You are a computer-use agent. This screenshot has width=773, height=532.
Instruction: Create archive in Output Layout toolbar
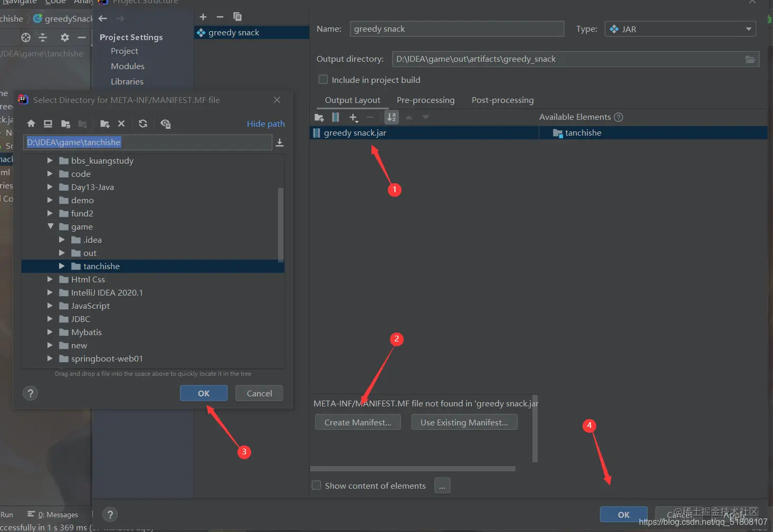pyautogui.click(x=336, y=117)
